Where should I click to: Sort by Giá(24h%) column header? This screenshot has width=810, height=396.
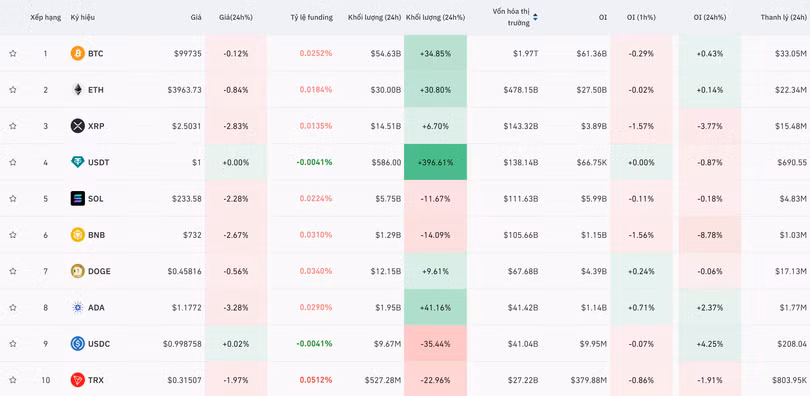coord(236,17)
